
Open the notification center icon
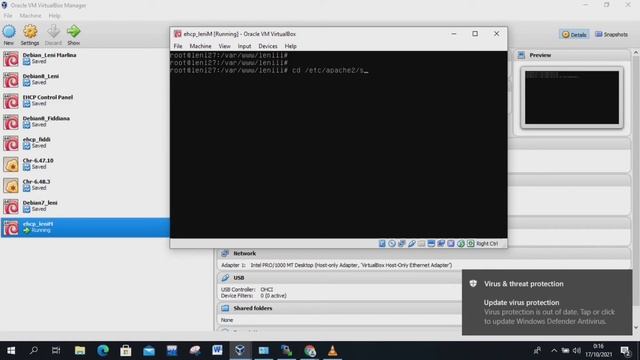click(625, 351)
